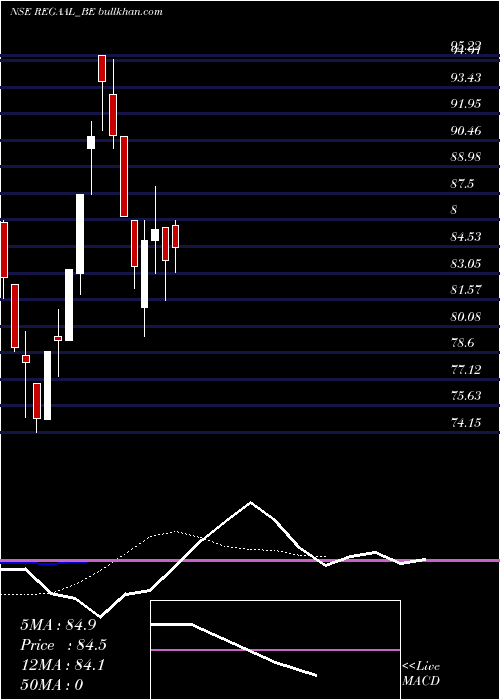Click the 5MA : 84.9 readout
The image size is (500, 700).
point(58,625)
